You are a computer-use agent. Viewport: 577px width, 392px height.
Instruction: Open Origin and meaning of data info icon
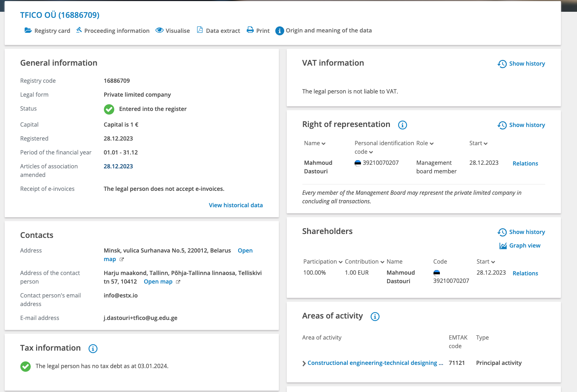[x=280, y=31]
